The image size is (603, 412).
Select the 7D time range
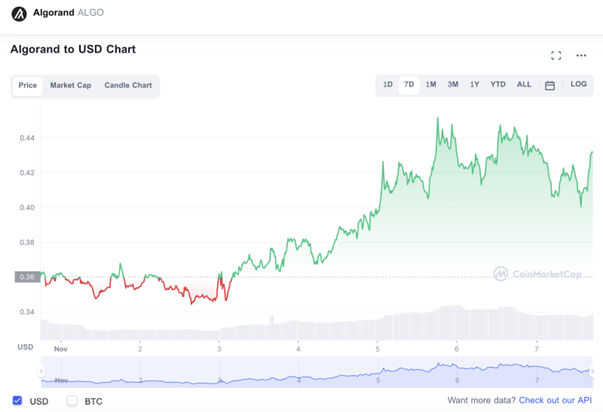(x=409, y=85)
